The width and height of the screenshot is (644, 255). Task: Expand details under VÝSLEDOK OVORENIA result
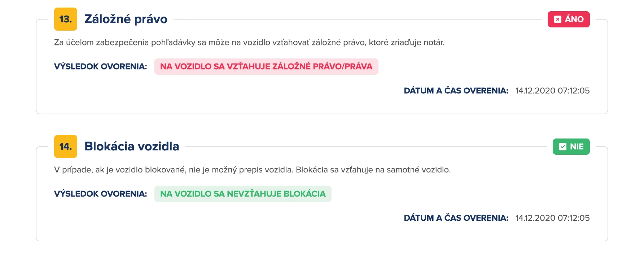coord(100,67)
